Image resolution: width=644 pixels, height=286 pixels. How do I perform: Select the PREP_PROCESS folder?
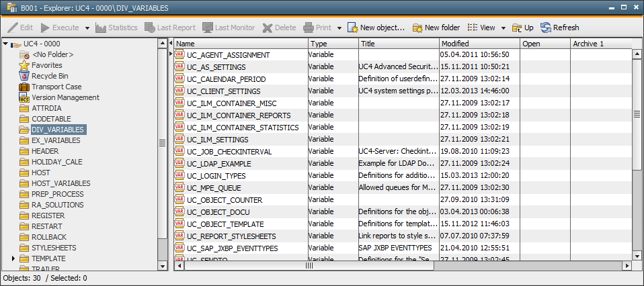point(51,194)
